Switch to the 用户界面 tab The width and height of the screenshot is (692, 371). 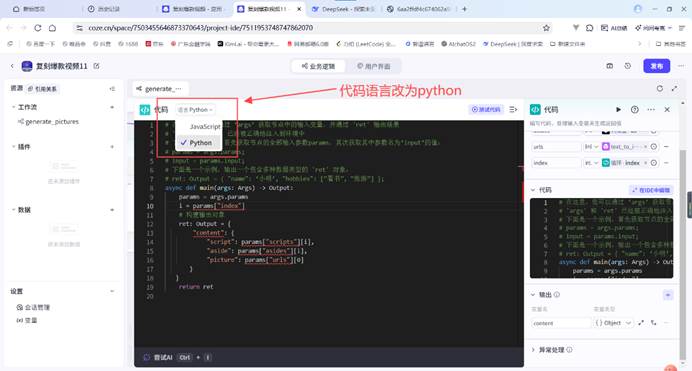(x=373, y=66)
